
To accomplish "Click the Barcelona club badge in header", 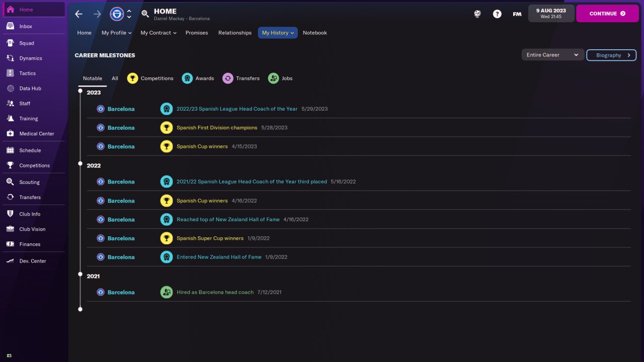I will [x=117, y=14].
